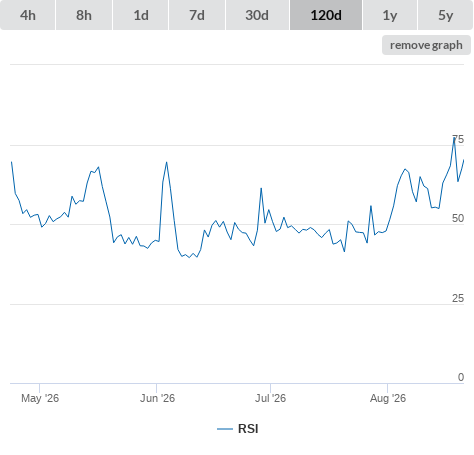Click the active 120d tab
The image size is (474, 455).
[326, 15]
